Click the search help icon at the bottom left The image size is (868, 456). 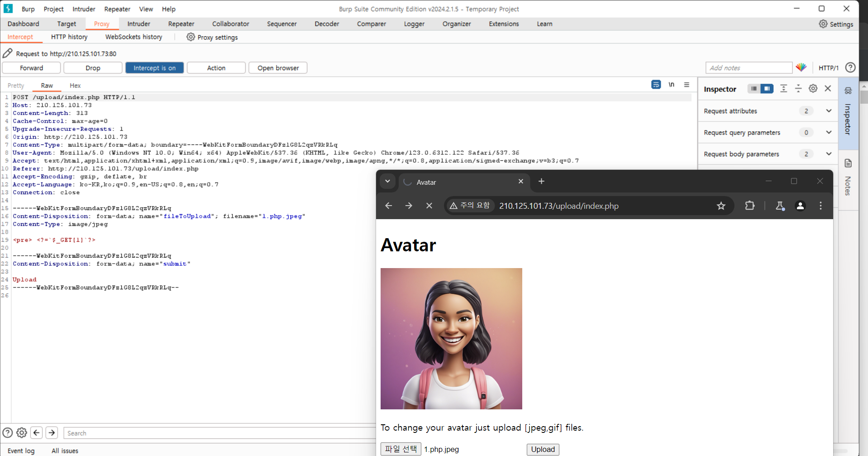pyautogui.click(x=7, y=433)
